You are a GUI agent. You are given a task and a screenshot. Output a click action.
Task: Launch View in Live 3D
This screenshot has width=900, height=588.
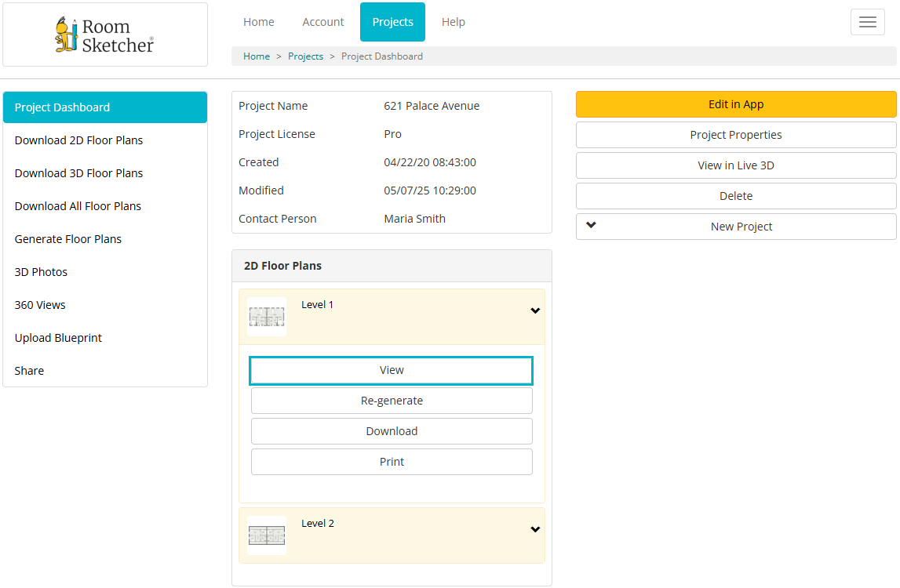coord(736,165)
